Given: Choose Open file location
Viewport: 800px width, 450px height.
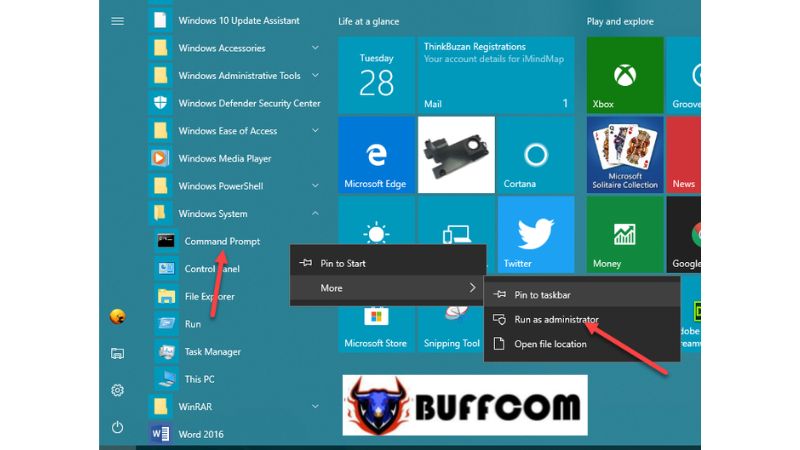Looking at the screenshot, I should [x=582, y=344].
